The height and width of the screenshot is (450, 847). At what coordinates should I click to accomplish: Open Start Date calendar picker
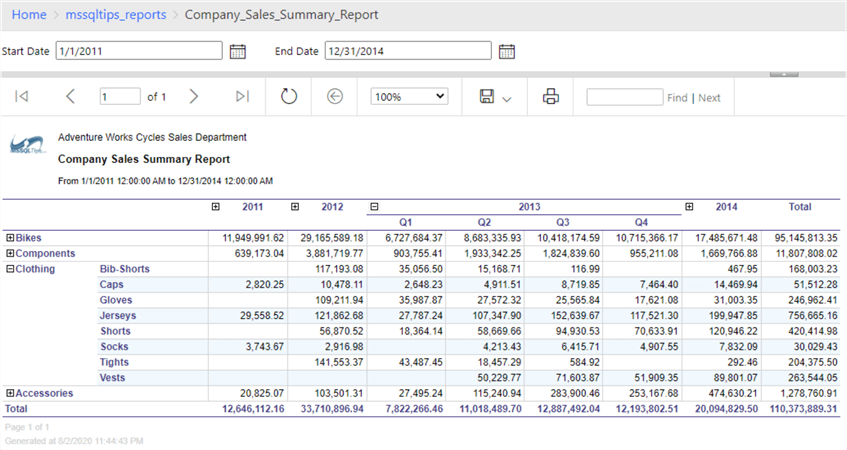pos(238,51)
